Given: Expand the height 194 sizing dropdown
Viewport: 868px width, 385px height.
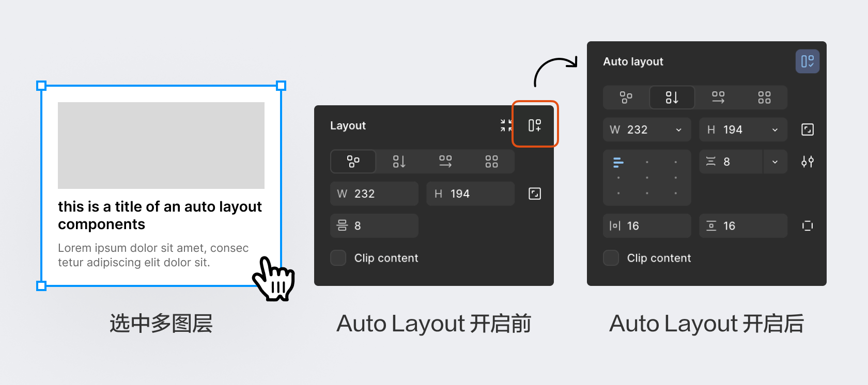Looking at the screenshot, I should coord(774,130).
